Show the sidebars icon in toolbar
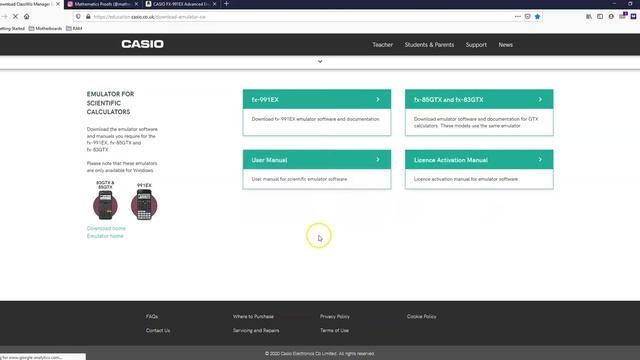This screenshot has height=360, width=640. [600, 17]
